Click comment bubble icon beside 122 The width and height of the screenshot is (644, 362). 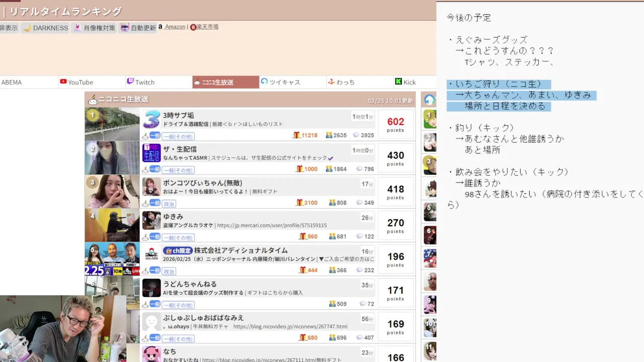tap(360, 236)
